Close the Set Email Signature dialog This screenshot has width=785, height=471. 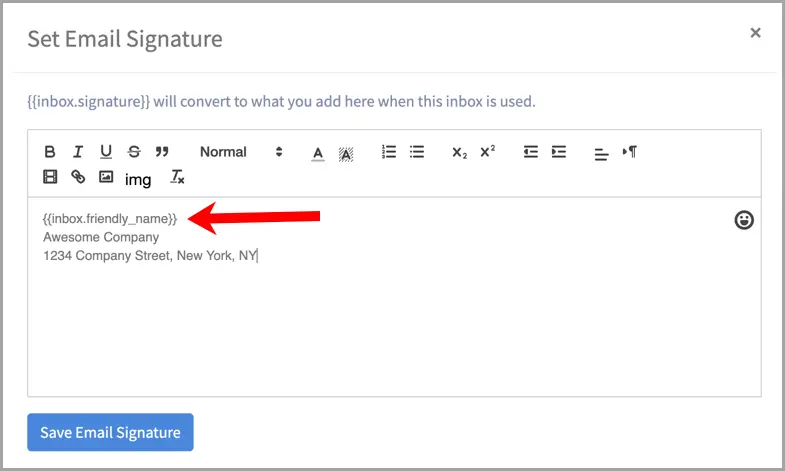click(x=755, y=33)
